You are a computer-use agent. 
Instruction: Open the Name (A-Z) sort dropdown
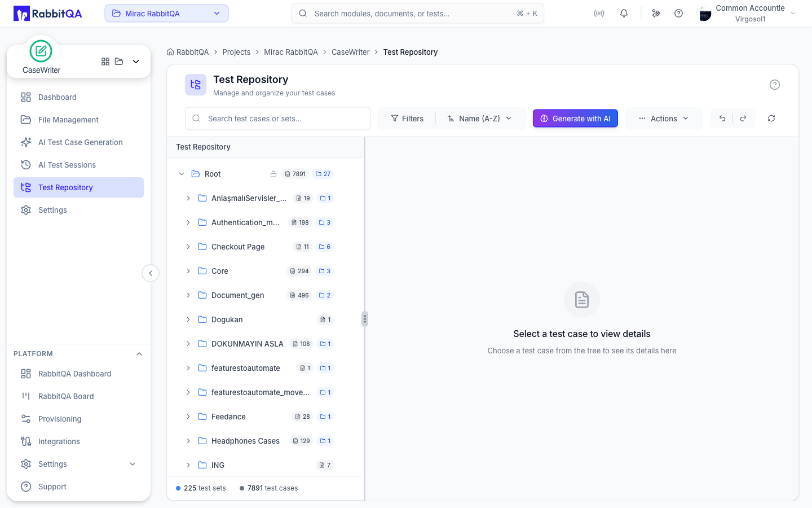click(480, 119)
